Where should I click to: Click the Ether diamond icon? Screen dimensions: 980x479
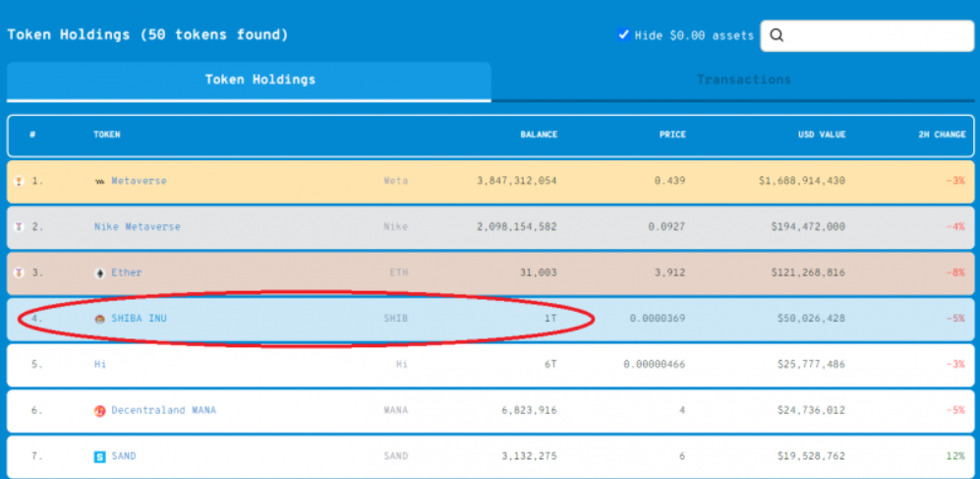[99, 273]
